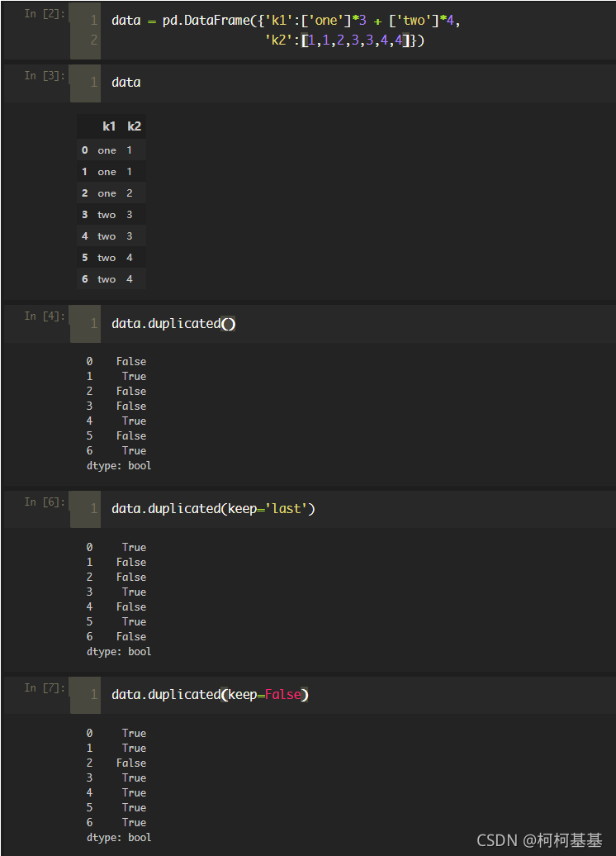
Task: Select row index 6 in the data table
Action: click(x=84, y=279)
